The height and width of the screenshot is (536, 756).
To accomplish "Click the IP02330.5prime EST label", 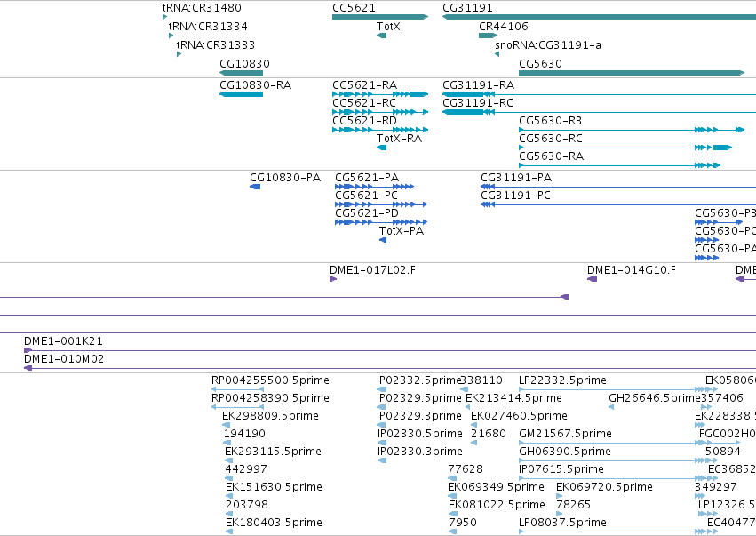I will coord(420,434).
